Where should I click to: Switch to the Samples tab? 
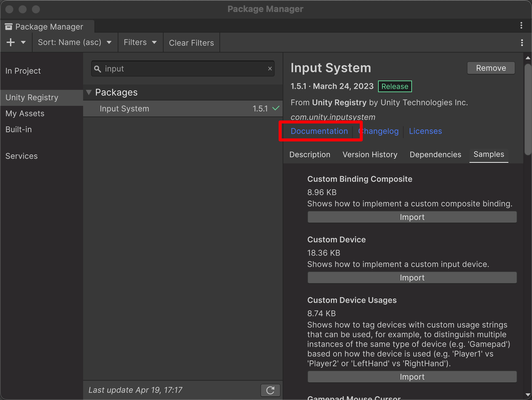(x=489, y=154)
